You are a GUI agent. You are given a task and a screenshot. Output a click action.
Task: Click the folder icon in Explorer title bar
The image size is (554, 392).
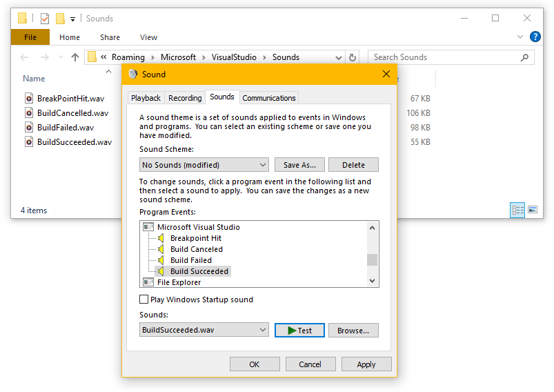point(22,18)
